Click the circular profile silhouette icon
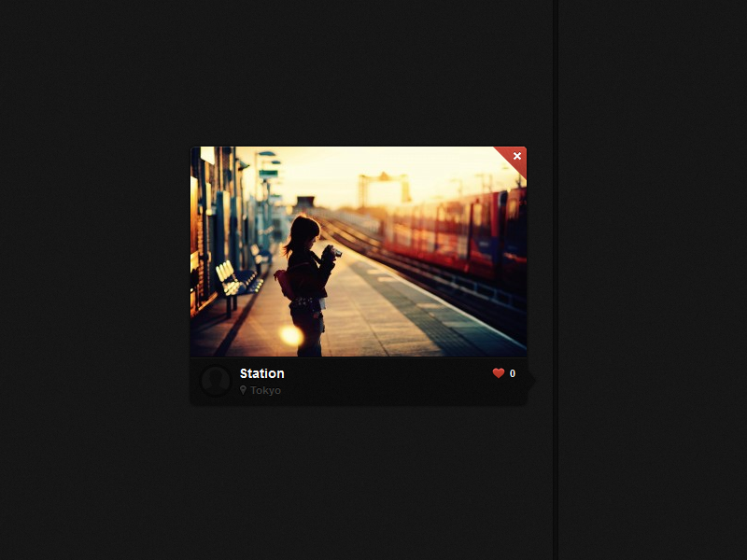The image size is (747, 560). tap(216, 381)
